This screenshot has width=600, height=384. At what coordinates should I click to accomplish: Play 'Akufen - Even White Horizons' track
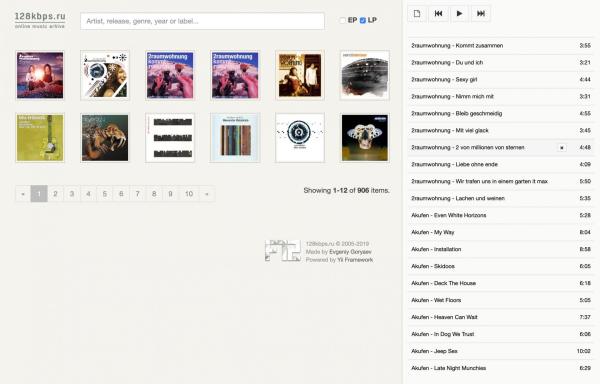[x=501, y=215]
